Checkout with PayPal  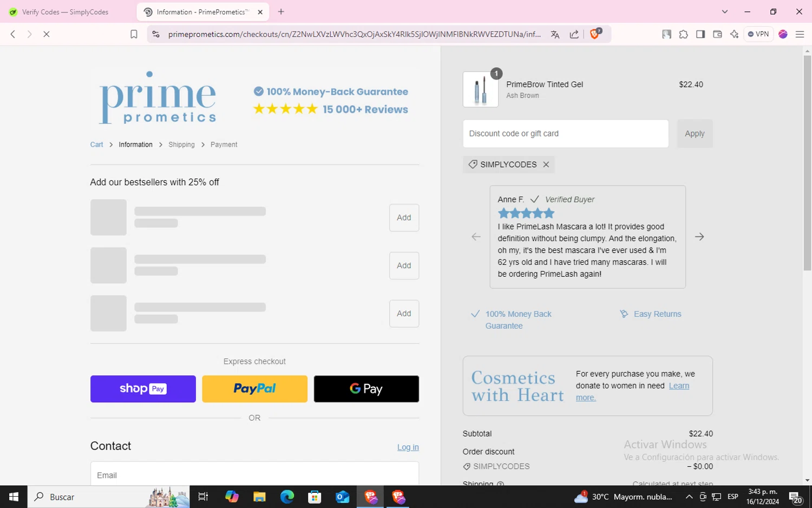(254, 389)
